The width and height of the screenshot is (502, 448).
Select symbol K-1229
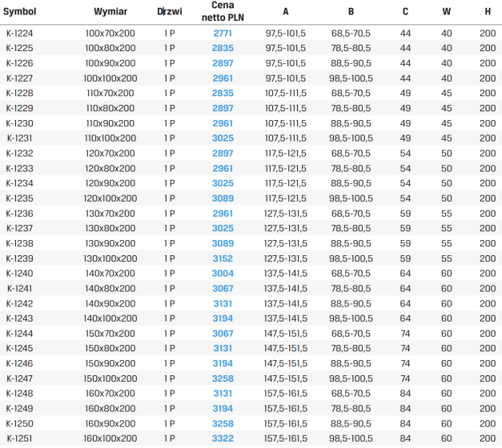pos(19,108)
